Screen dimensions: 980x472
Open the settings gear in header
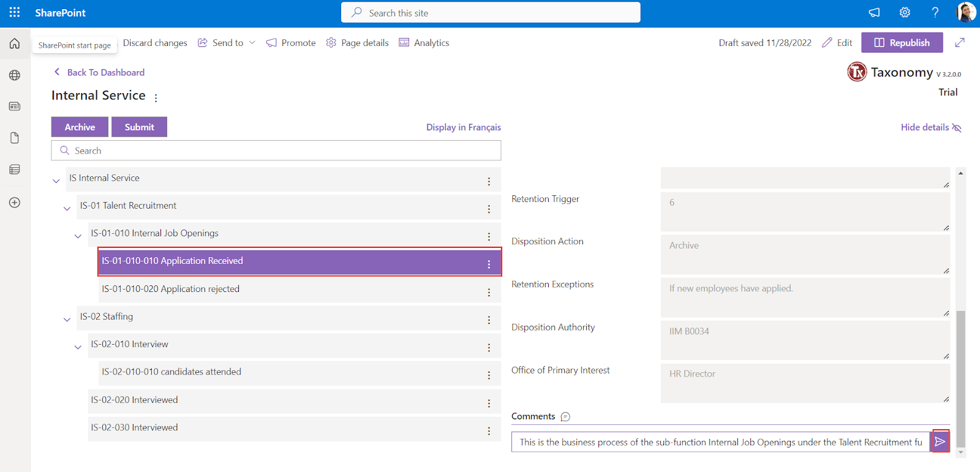pos(905,12)
